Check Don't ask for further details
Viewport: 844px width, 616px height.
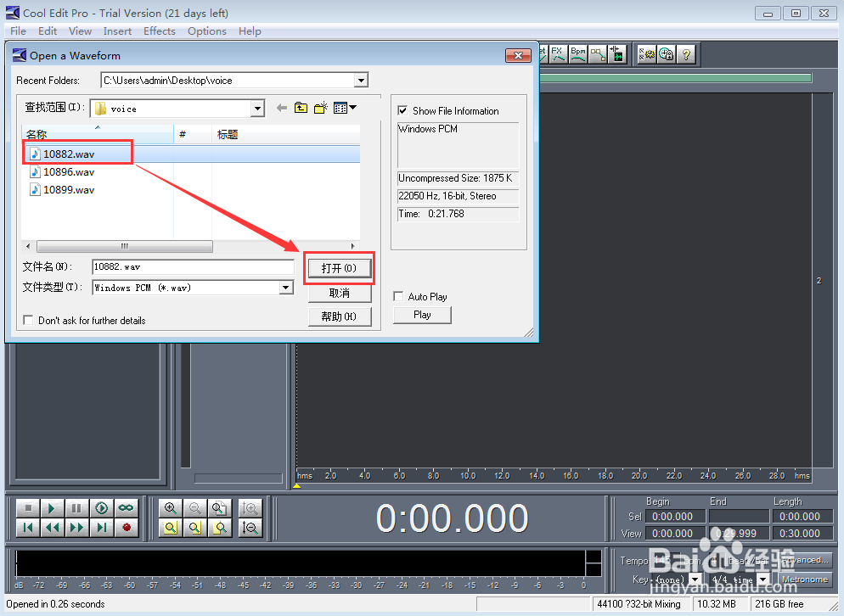(x=28, y=320)
